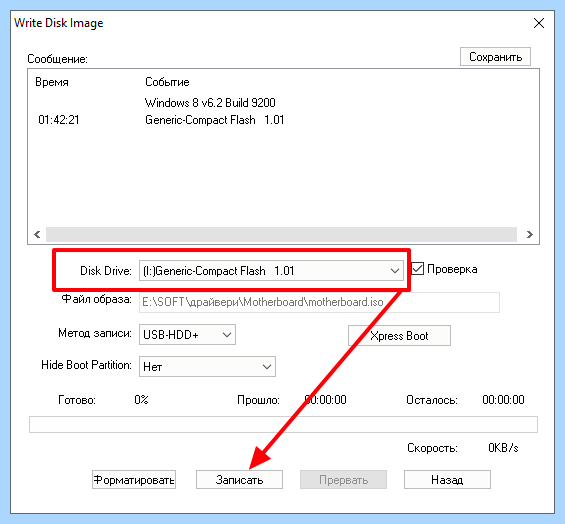The width and height of the screenshot is (565, 524).
Task: Toggle the Проверка checkbox
Action: click(418, 268)
